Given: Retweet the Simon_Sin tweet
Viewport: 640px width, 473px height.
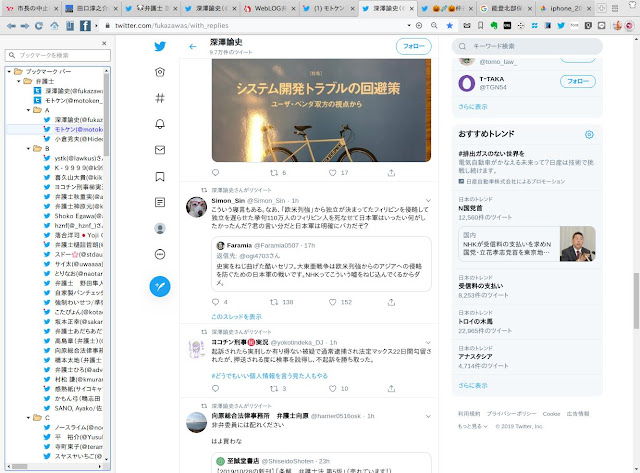Looking at the screenshot, I should (x=274, y=302).
